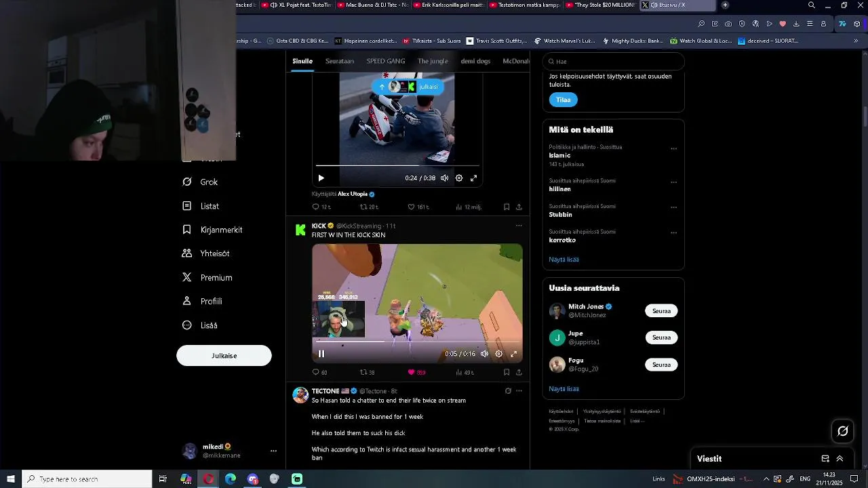Switch to the Seurataan tab
868x488 pixels.
coord(340,61)
